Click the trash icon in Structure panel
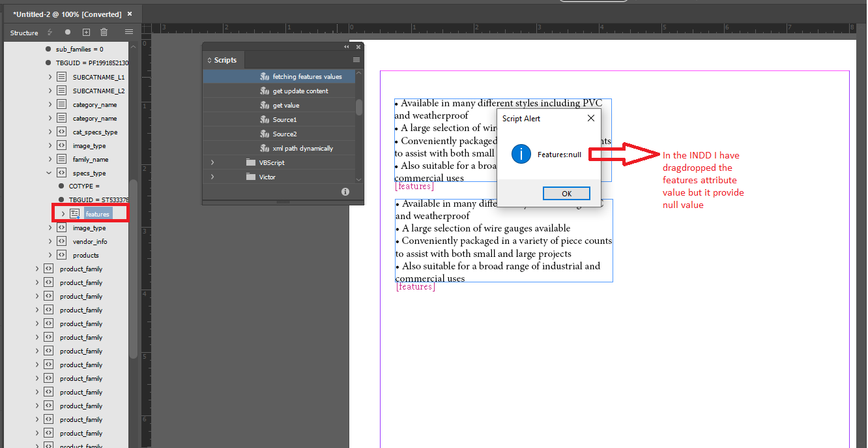Viewport: 868px width, 448px height. [x=103, y=31]
